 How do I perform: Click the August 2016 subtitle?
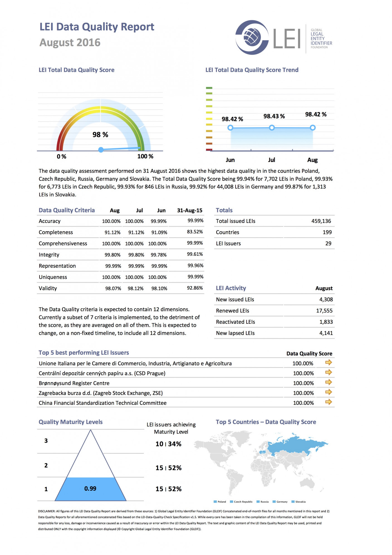coord(70,42)
